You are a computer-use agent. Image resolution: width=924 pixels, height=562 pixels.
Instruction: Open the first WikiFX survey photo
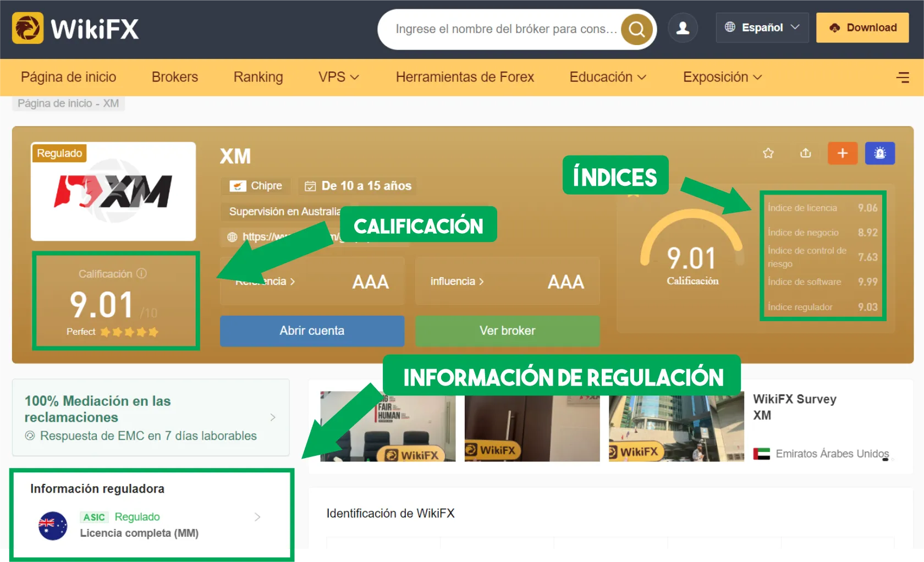(388, 426)
